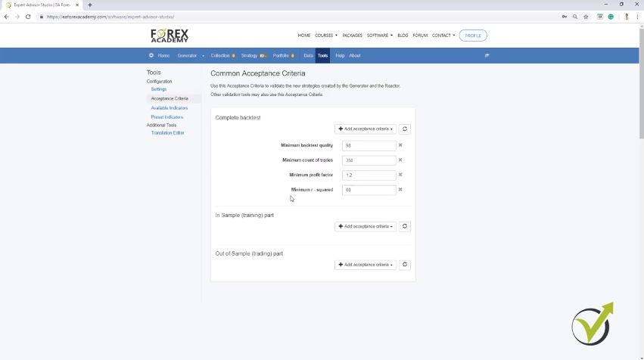This screenshot has height=360, width=644.
Task: Click the gear icon beside Home in blue navbar
Action: click(x=151, y=55)
